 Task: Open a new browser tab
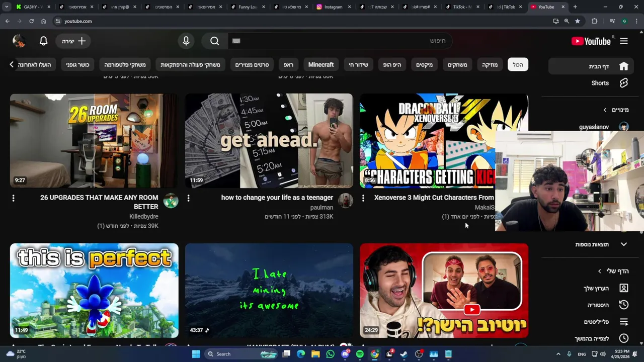[x=575, y=7]
